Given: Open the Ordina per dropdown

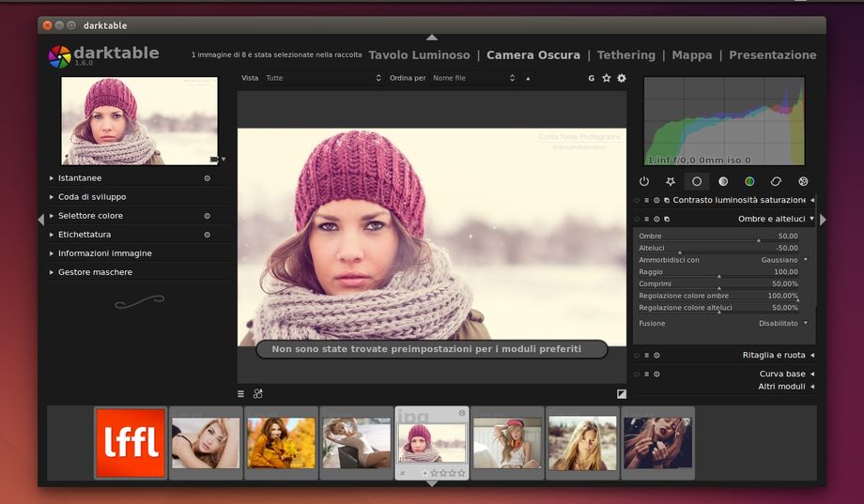Looking at the screenshot, I should [472, 78].
